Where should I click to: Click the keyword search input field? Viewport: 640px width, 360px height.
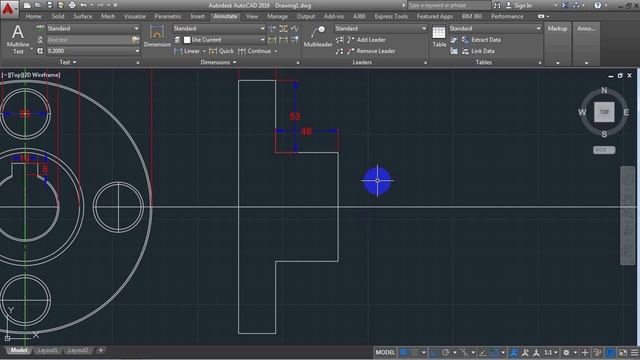click(x=449, y=5)
